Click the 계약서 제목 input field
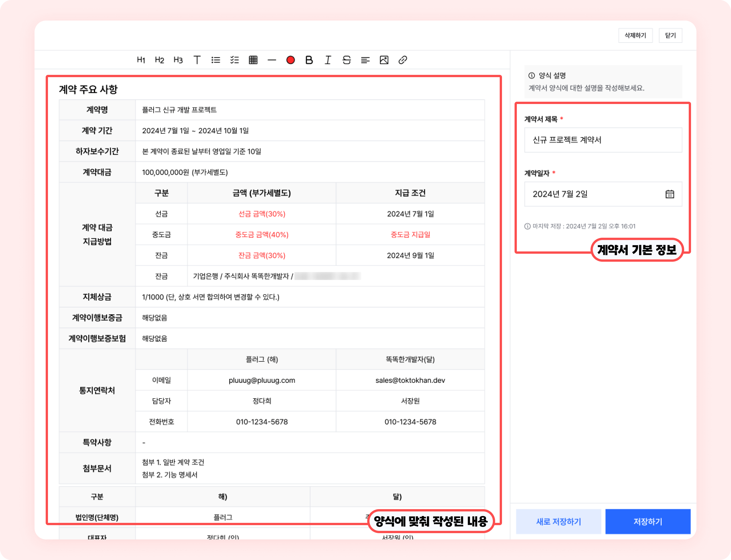 (603, 140)
